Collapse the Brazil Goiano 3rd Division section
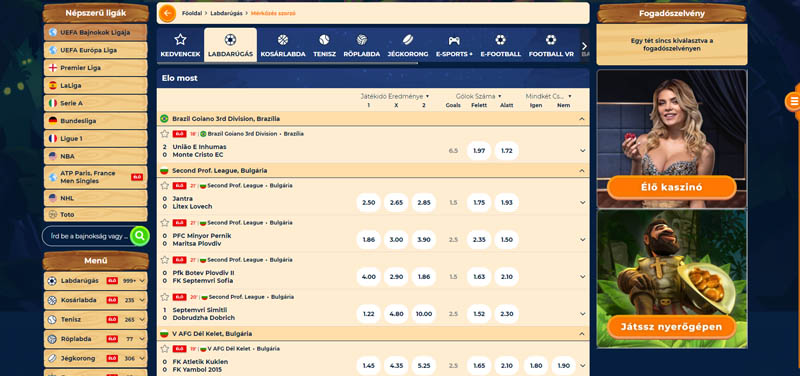The width and height of the screenshot is (800, 376). [x=582, y=119]
